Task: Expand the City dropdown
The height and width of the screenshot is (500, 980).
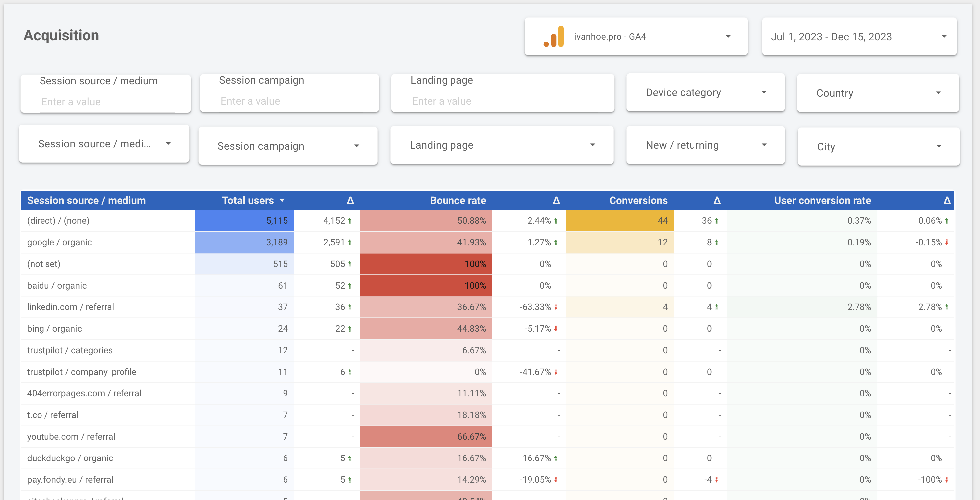Action: coord(878,147)
